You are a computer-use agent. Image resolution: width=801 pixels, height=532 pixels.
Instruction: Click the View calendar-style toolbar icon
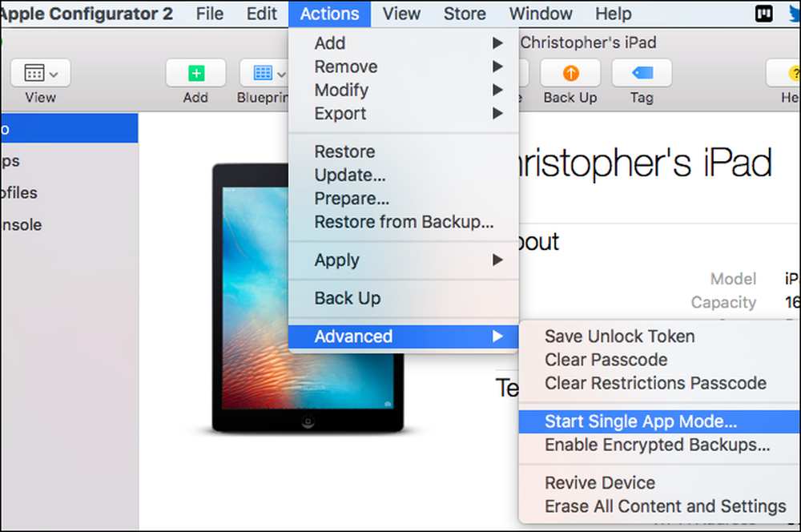coord(40,73)
